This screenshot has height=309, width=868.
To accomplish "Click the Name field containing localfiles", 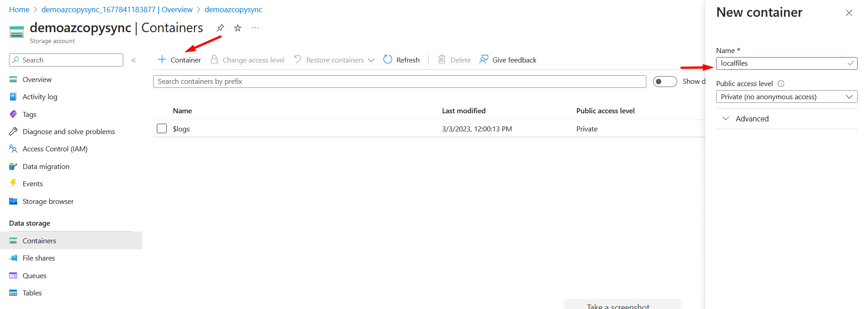I will coord(786,63).
